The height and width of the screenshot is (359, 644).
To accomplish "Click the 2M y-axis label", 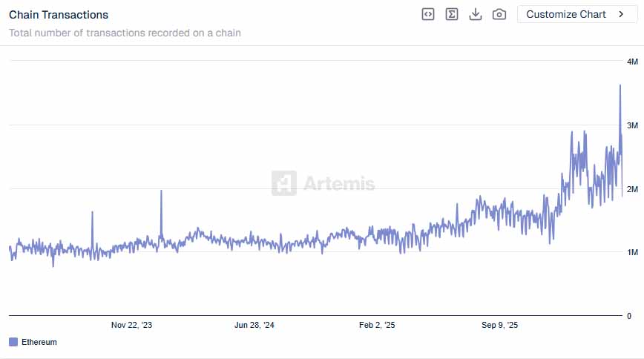I will coord(632,189).
